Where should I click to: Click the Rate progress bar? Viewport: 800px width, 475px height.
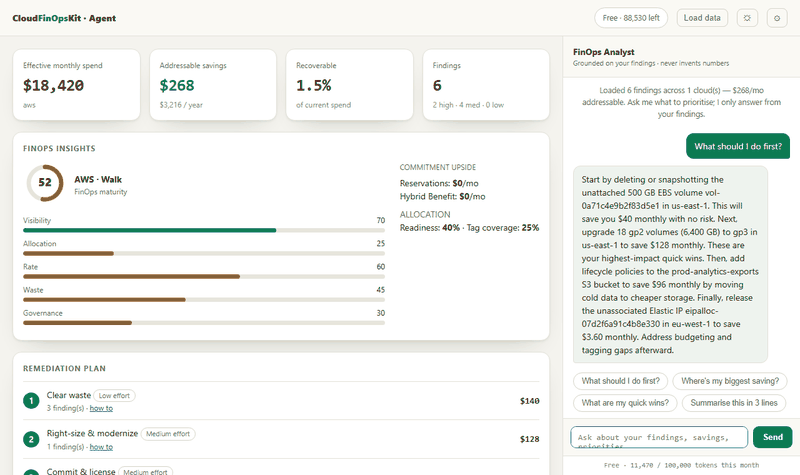tap(204, 277)
